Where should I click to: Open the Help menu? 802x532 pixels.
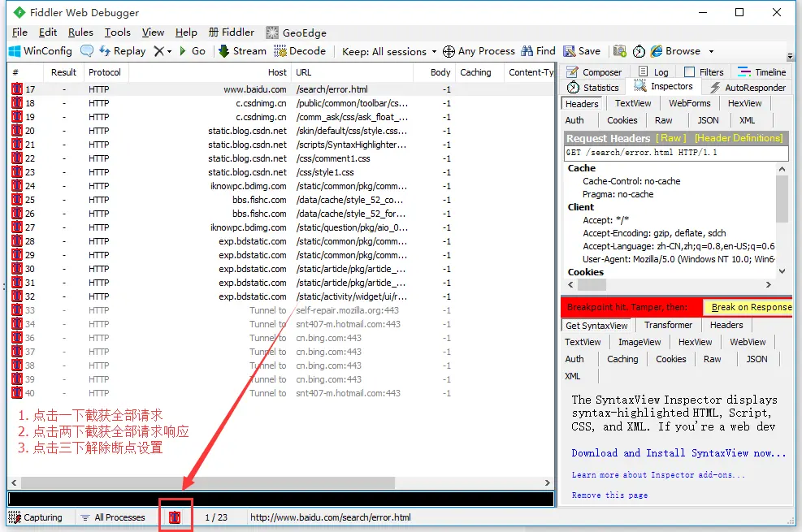[x=186, y=32]
